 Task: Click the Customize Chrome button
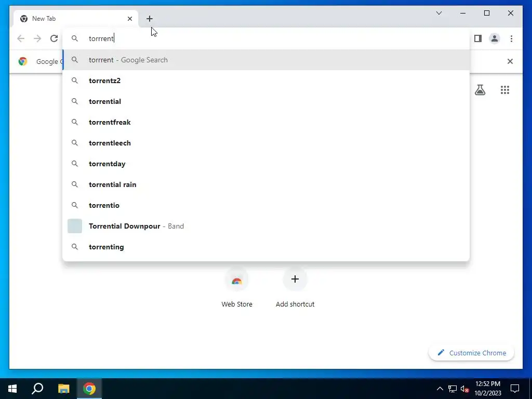pos(471,353)
